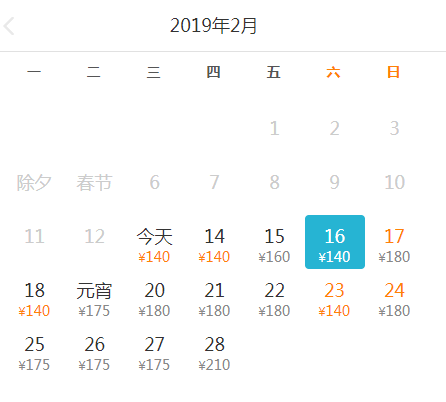Click highlighted date 16 at ¥140
The image size is (446, 402).
[335, 242]
